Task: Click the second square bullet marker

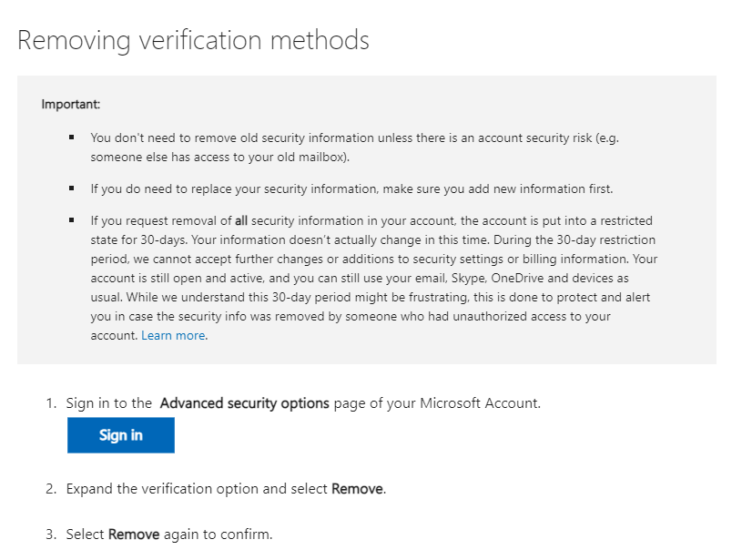Action: tap(71, 188)
